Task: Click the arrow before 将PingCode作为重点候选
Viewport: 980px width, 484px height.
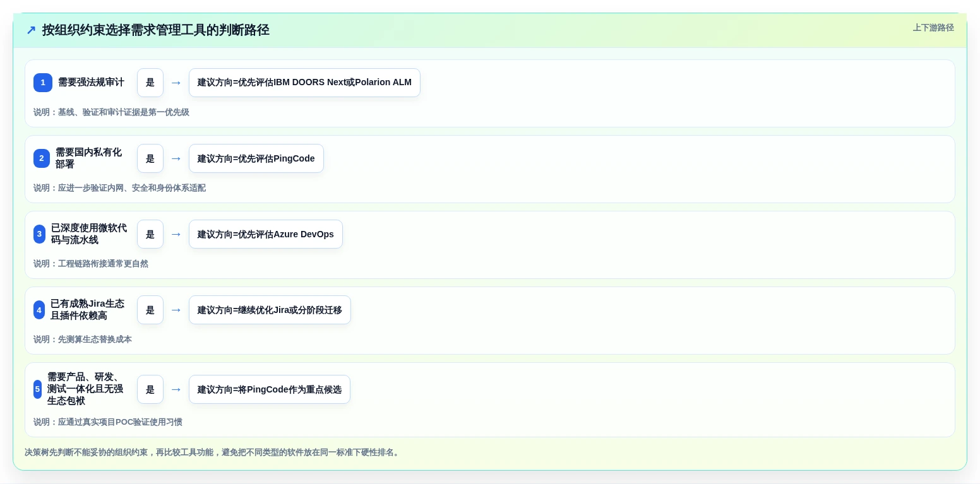Action: click(176, 389)
